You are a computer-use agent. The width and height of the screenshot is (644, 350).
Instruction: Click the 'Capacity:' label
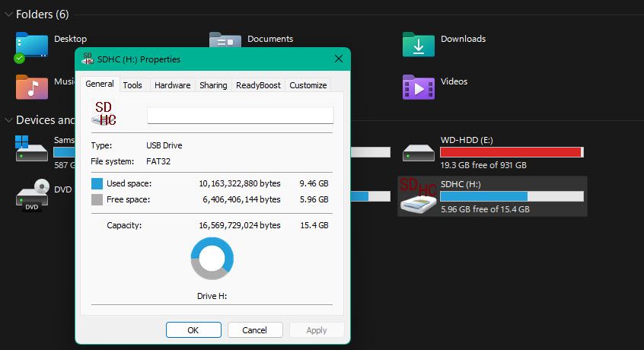click(124, 225)
